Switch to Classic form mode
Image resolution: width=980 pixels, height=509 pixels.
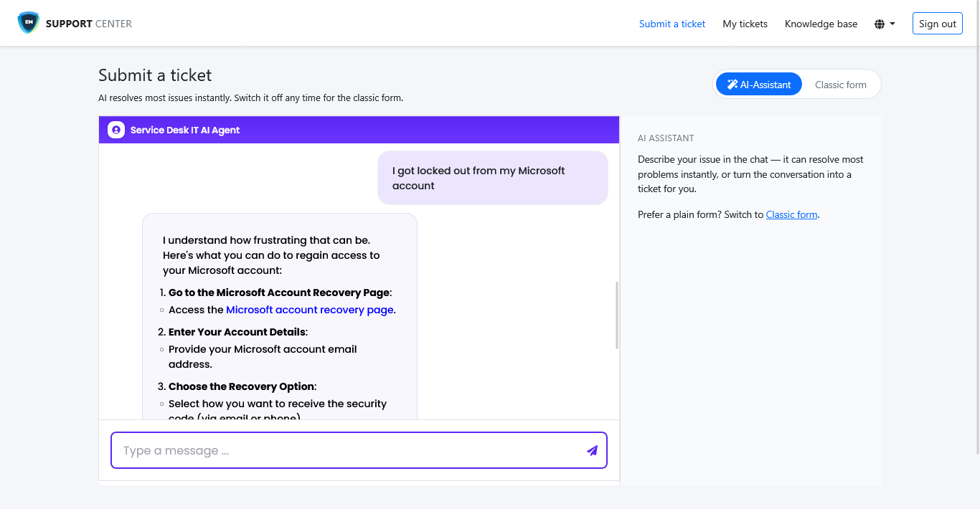tap(841, 85)
